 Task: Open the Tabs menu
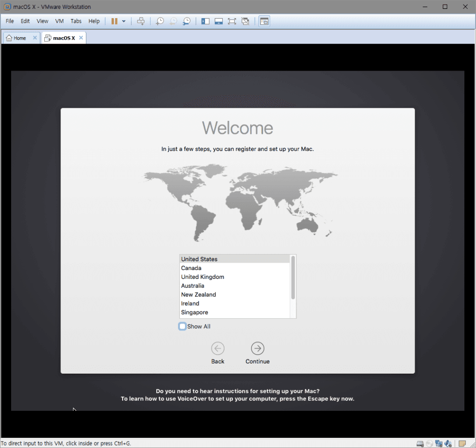click(76, 21)
